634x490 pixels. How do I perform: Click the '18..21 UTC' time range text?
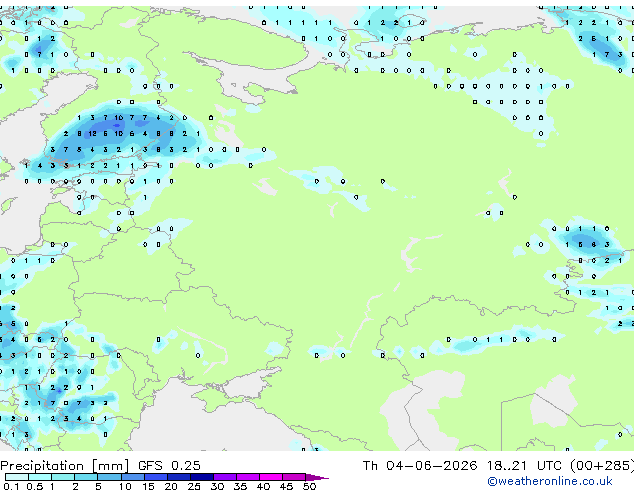(x=524, y=466)
